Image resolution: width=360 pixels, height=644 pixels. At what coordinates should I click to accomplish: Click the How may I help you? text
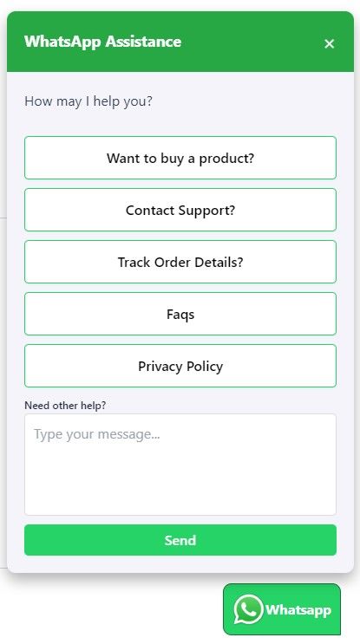point(88,101)
